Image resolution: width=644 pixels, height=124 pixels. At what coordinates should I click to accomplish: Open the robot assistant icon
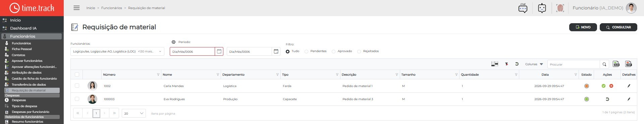click(x=542, y=8)
